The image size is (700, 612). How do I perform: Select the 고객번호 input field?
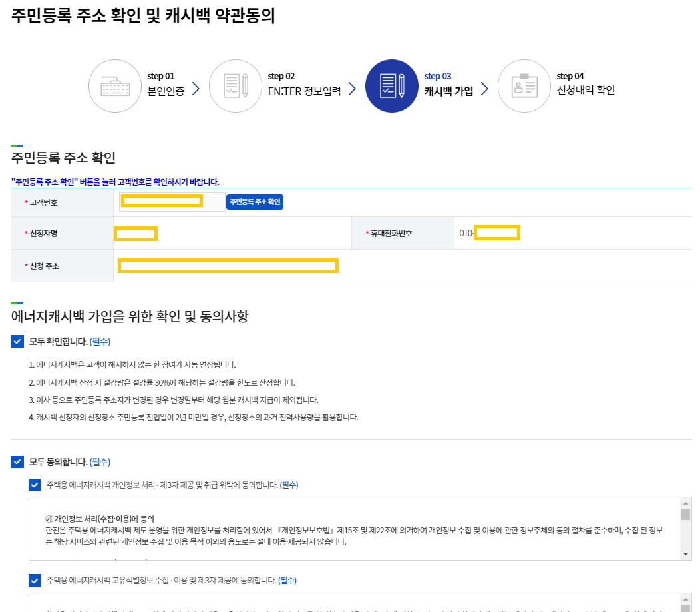click(162, 202)
